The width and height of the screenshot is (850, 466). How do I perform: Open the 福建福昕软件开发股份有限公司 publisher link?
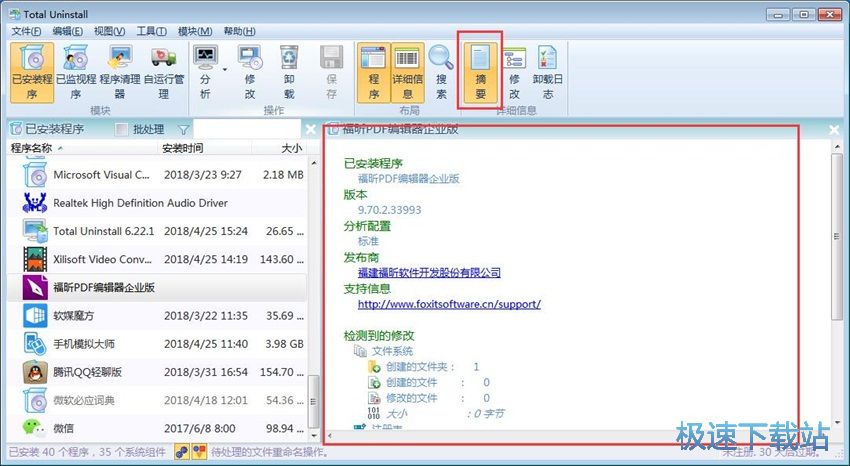click(429, 273)
